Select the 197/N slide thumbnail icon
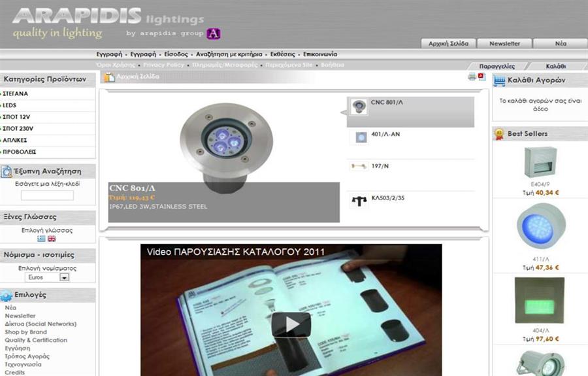This screenshot has height=376, width=588. [x=359, y=166]
